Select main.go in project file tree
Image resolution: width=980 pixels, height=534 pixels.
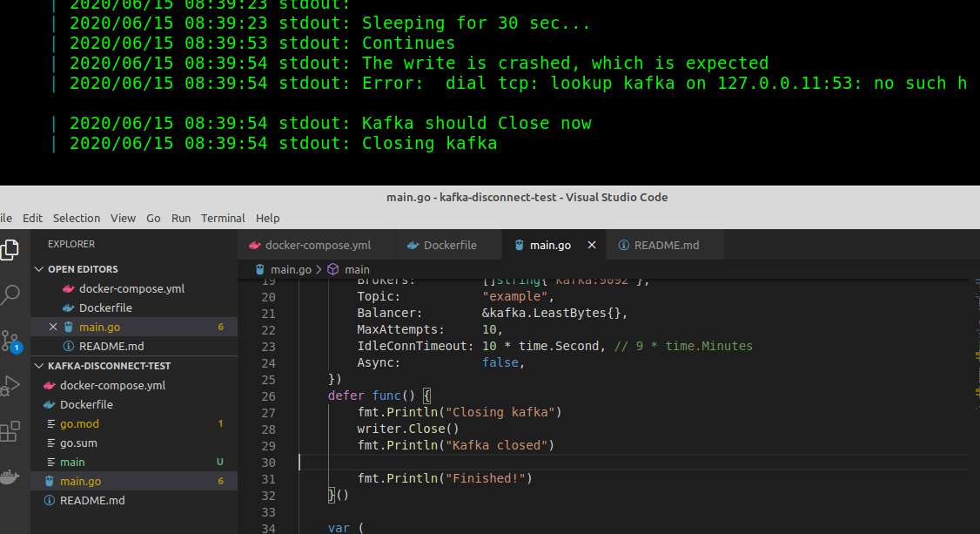(80, 482)
